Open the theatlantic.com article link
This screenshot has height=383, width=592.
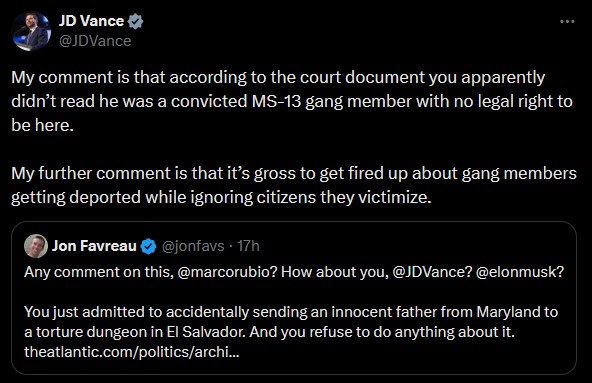[x=131, y=352]
